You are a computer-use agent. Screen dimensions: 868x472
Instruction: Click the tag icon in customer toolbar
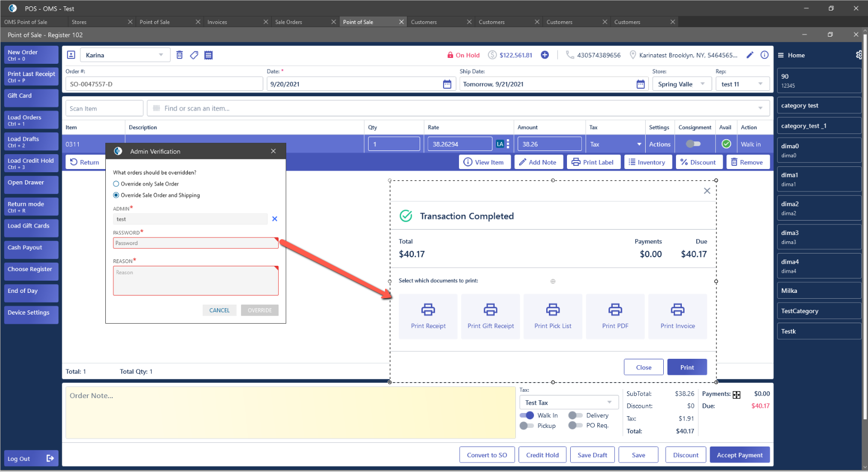(194, 55)
